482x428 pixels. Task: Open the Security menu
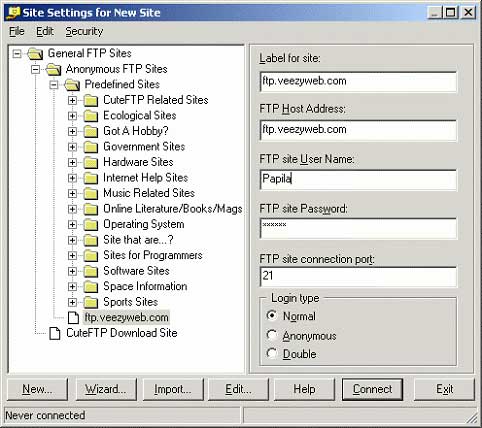click(x=84, y=31)
